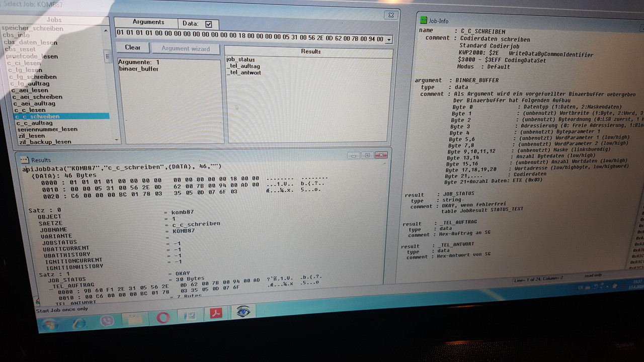Click the Jobs list scrollbar thumb
644x362 pixels.
tap(107, 56)
